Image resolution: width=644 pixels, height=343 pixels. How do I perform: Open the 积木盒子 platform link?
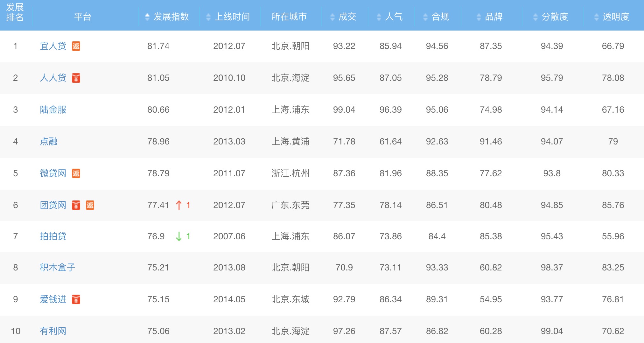pos(58,268)
